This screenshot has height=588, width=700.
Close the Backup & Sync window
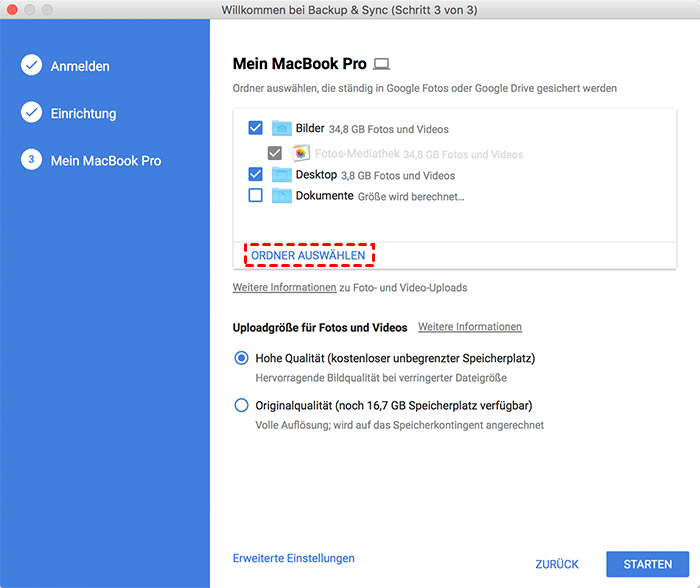tap(12, 9)
